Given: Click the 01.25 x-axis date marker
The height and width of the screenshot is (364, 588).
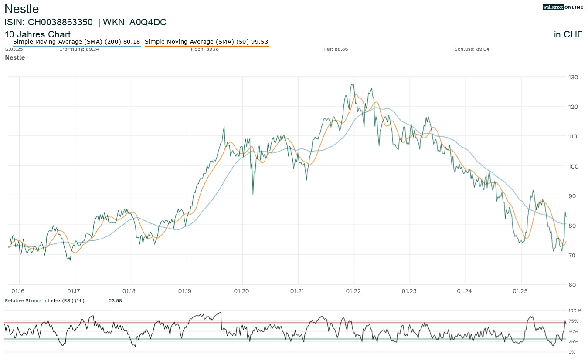Looking at the screenshot, I should pos(521,291).
